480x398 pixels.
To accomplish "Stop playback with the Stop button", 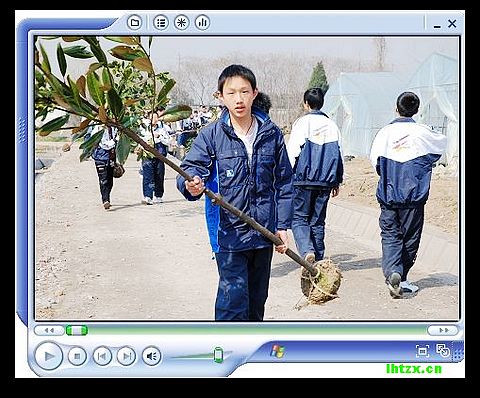I will click(x=77, y=356).
